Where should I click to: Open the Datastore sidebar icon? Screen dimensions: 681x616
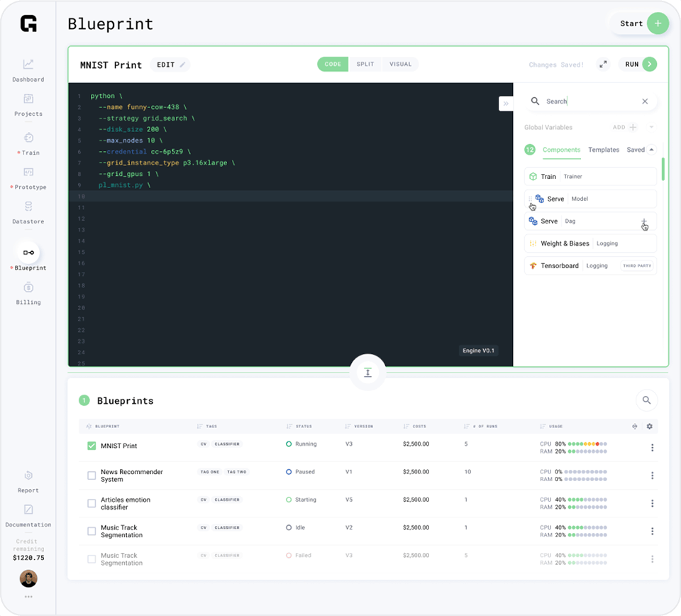[x=28, y=207]
